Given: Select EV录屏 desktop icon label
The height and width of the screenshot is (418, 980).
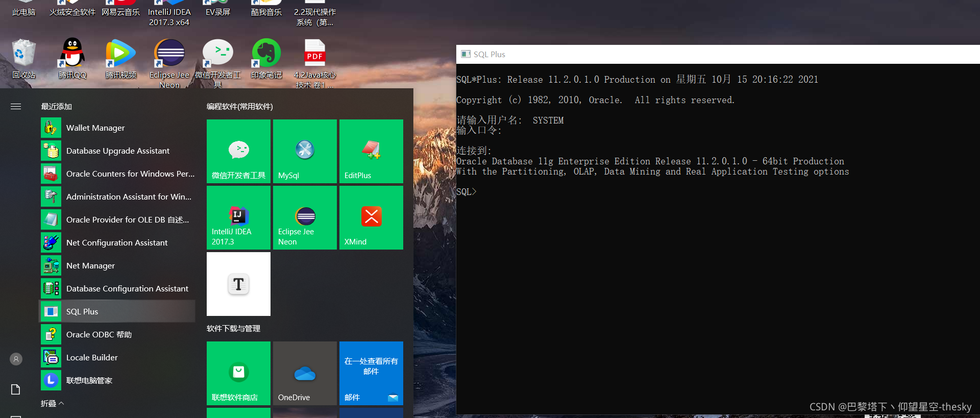Looking at the screenshot, I should click(x=218, y=12).
